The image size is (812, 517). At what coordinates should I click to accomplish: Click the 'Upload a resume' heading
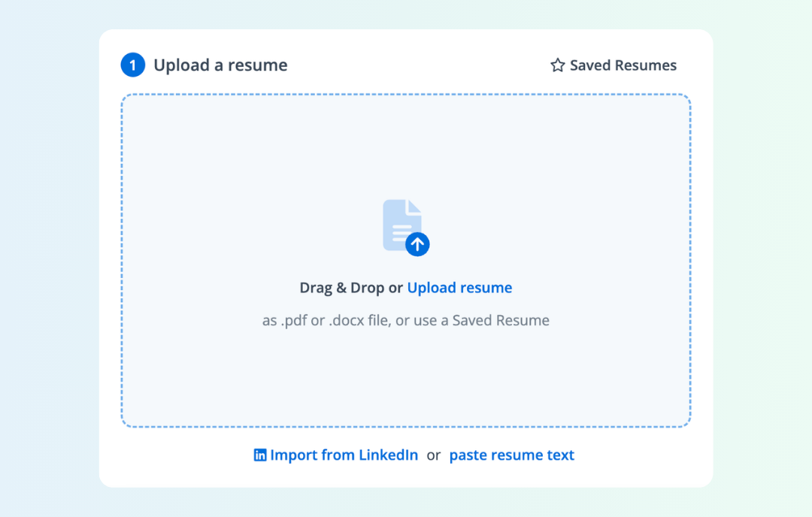tap(220, 65)
